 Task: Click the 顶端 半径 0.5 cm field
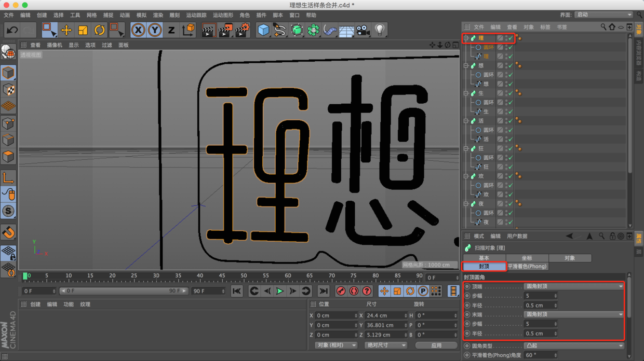[x=540, y=306]
